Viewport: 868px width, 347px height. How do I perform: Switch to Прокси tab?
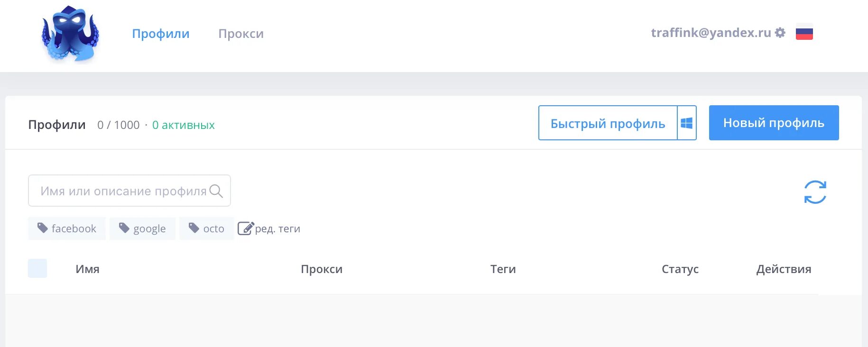point(241,34)
